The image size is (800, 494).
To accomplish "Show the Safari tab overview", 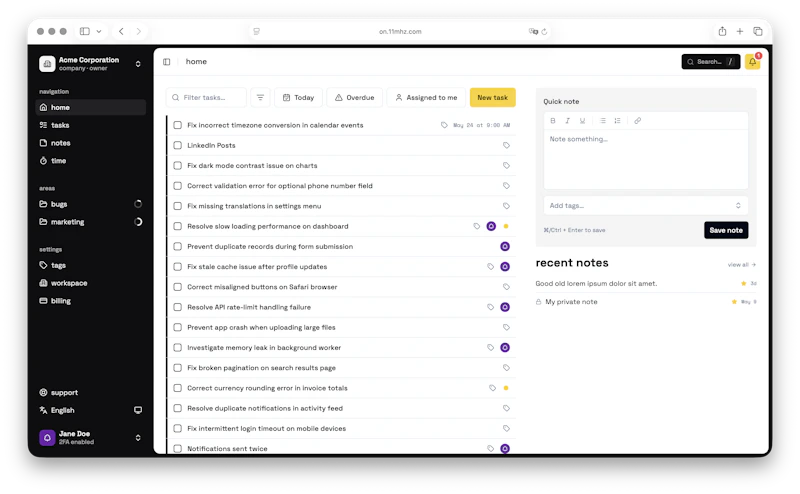I will [758, 31].
